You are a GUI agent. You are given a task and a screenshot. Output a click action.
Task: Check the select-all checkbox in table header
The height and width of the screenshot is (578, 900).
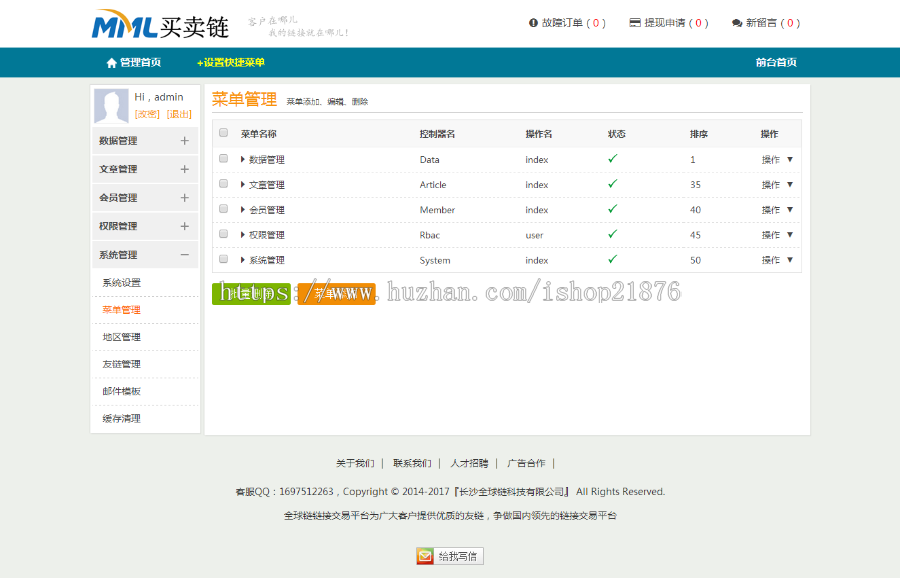(x=222, y=133)
